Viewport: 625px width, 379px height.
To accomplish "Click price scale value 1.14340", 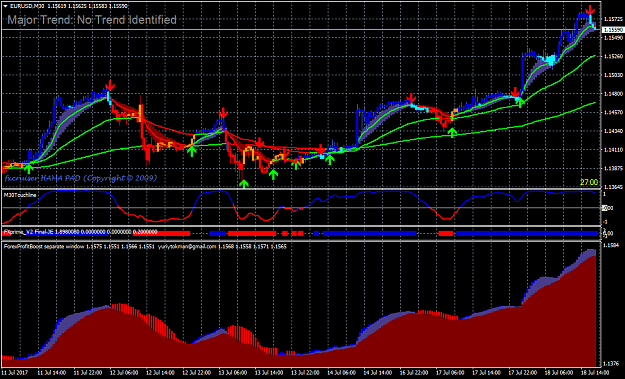I will [x=613, y=131].
